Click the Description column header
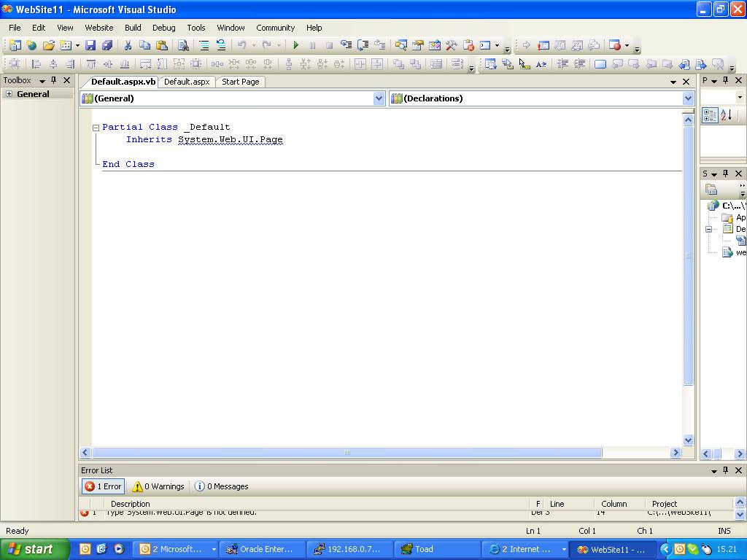The width and height of the screenshot is (747, 560). pos(317,504)
